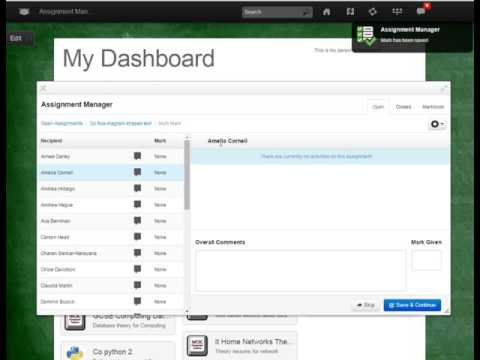Click comment bubble icon in Claudia Martin row
The image size is (480, 360).
coord(137,285)
